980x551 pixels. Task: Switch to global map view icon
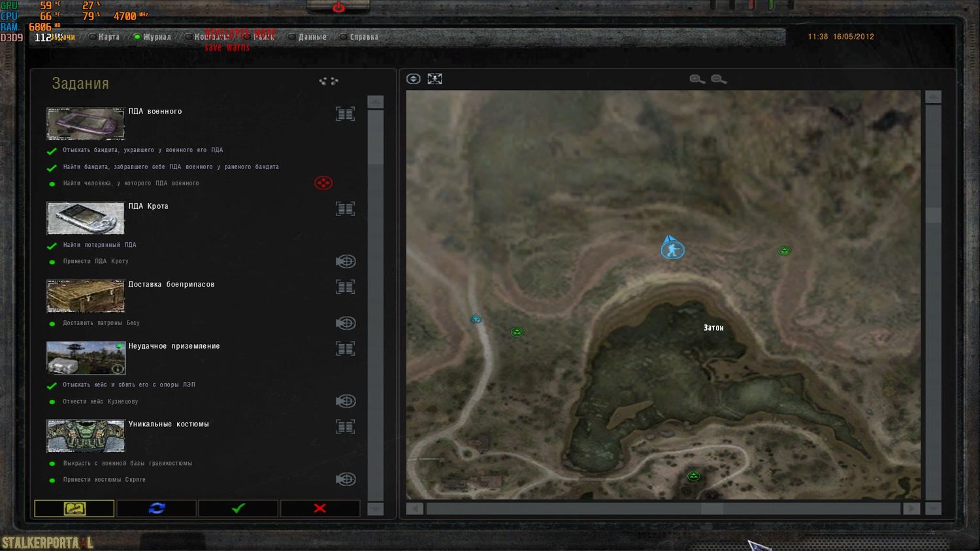(434, 79)
